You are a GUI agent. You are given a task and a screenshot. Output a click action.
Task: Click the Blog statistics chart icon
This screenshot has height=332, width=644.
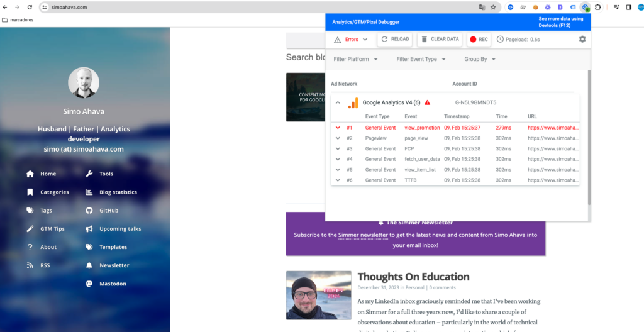tap(89, 192)
